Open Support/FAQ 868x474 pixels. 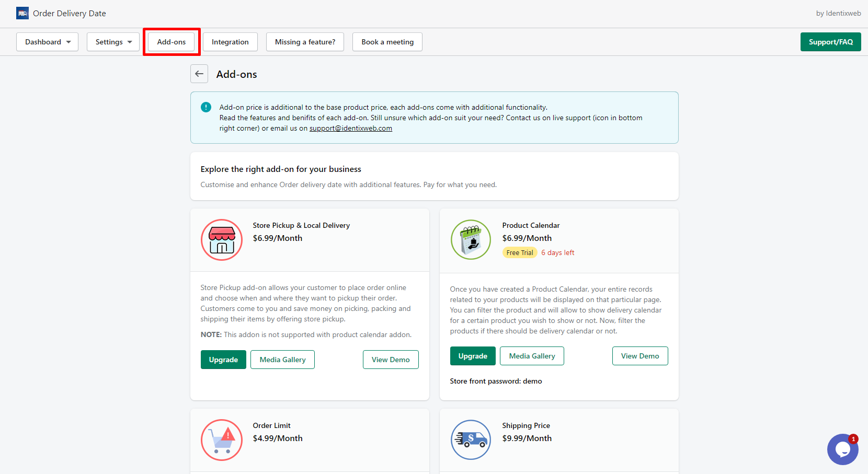[x=830, y=42]
